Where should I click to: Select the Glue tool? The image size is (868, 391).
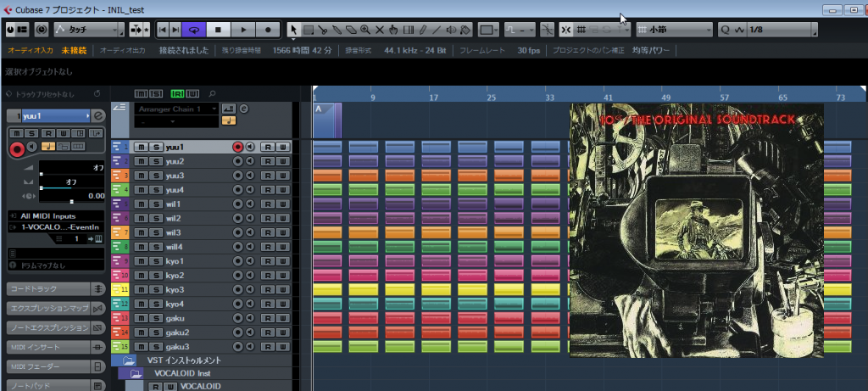coord(337,30)
